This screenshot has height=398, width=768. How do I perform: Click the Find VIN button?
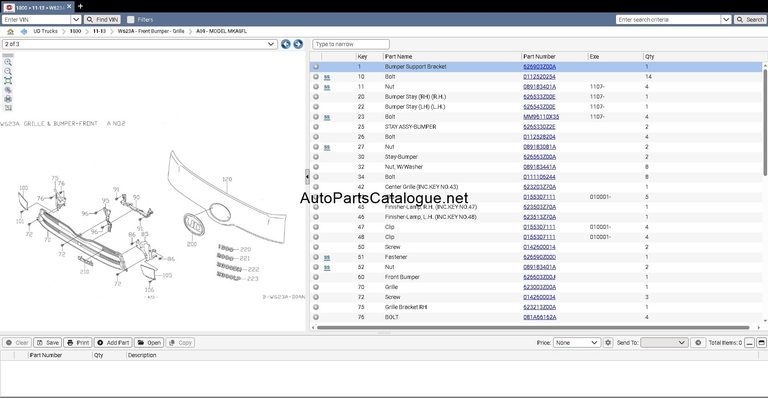pos(102,20)
